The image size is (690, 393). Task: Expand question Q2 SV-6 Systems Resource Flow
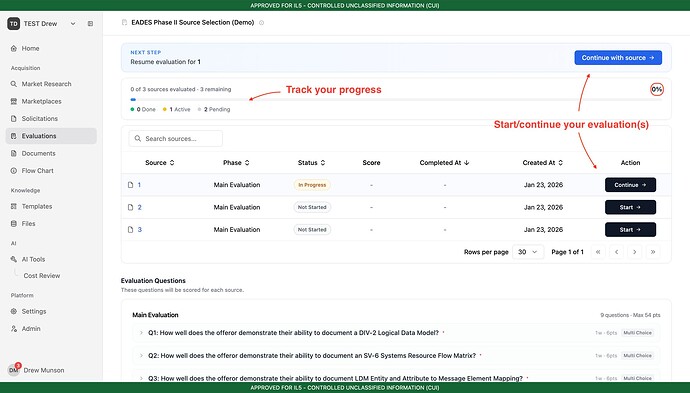click(141, 356)
